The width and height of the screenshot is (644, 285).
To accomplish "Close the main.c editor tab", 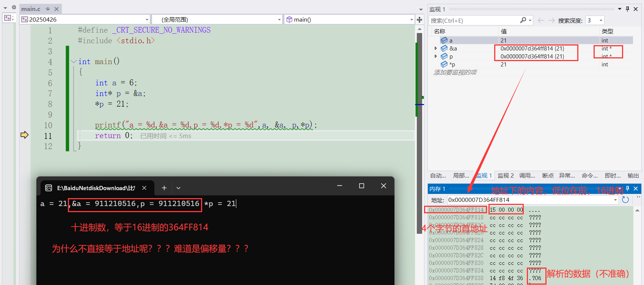I will click(x=57, y=9).
